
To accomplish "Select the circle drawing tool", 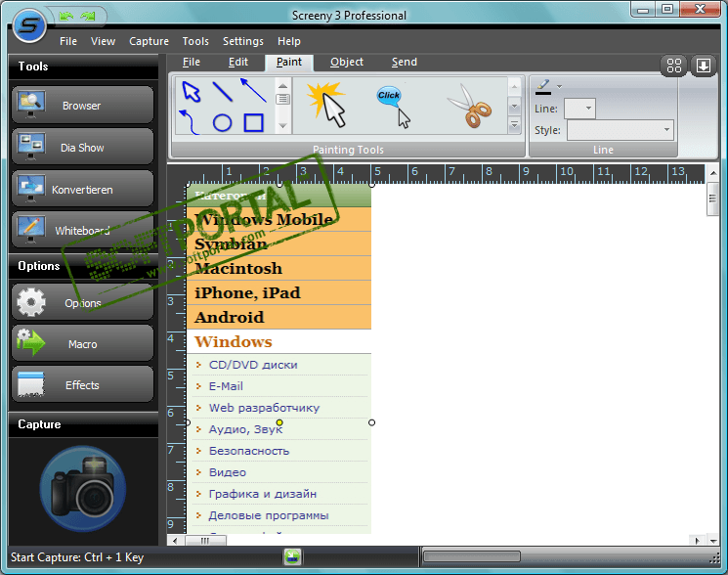I will 222,123.
